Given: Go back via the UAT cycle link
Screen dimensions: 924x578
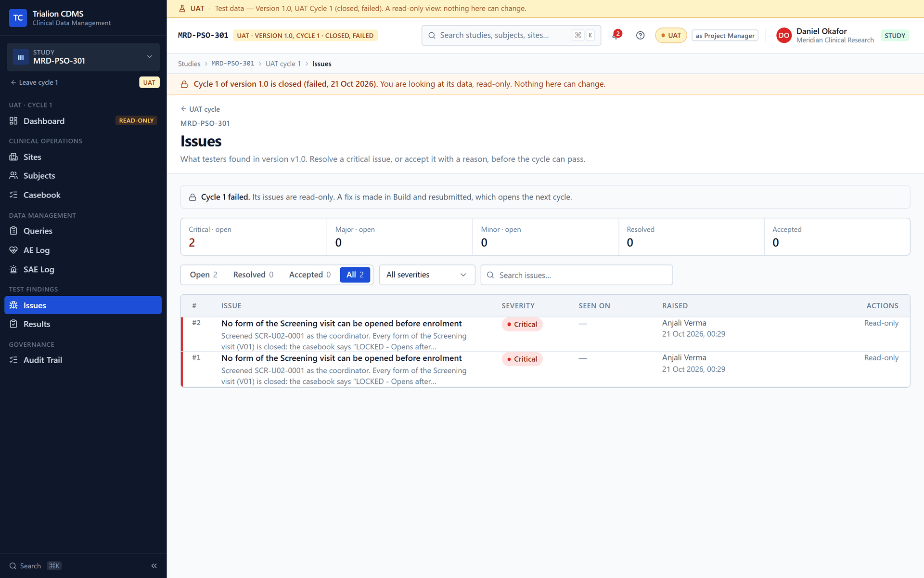Looking at the screenshot, I should coord(200,109).
